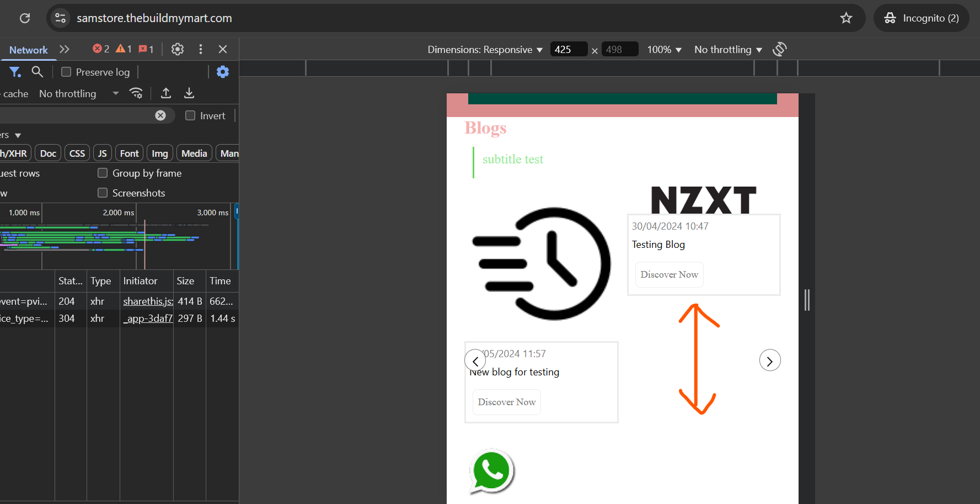Bookmark this page with the star icon

pyautogui.click(x=846, y=18)
